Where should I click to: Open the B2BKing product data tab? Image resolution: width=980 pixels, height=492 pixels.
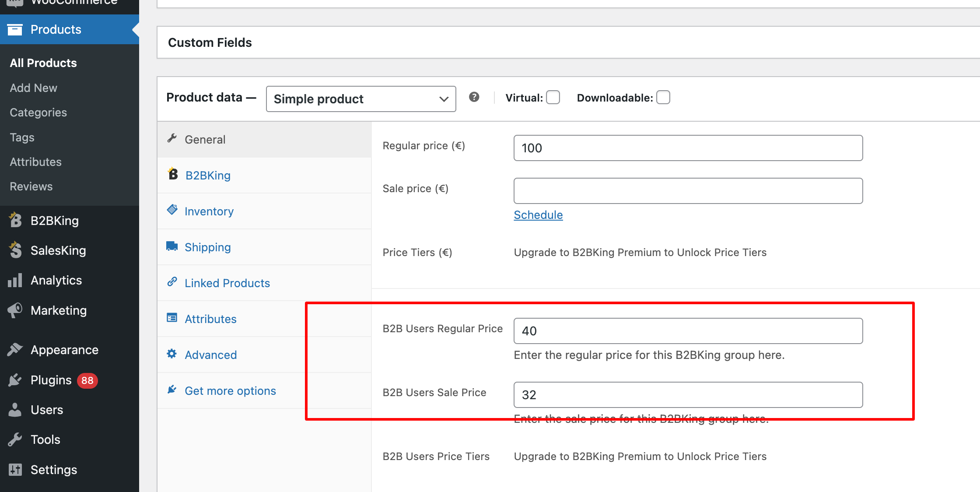click(x=264, y=176)
